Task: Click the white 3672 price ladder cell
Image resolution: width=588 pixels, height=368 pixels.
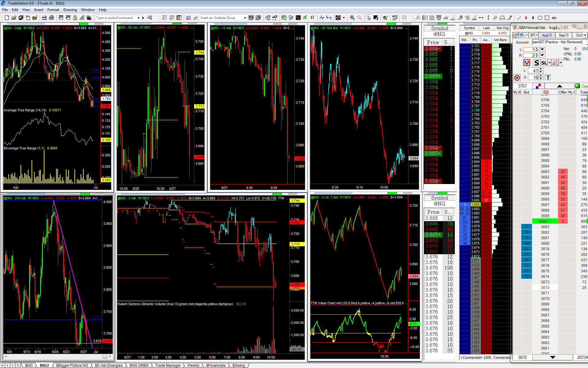Action: click(x=545, y=288)
